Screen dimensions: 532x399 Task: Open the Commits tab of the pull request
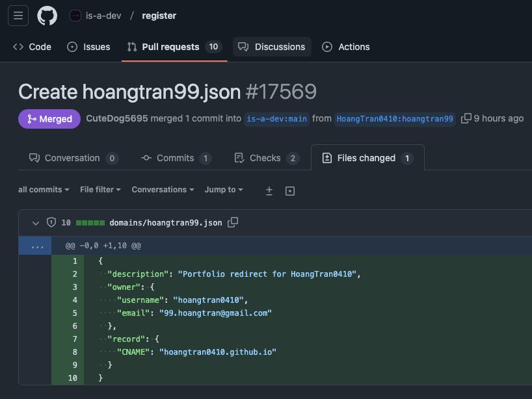(176, 158)
